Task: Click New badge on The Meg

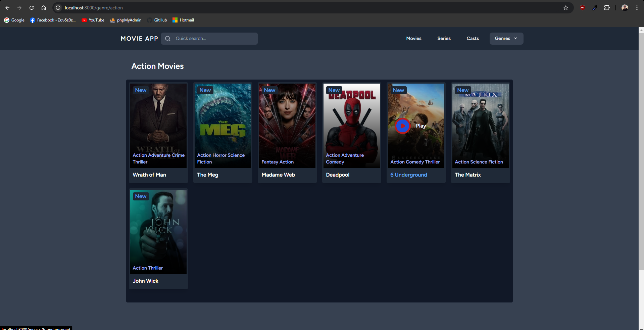Action: (x=205, y=90)
